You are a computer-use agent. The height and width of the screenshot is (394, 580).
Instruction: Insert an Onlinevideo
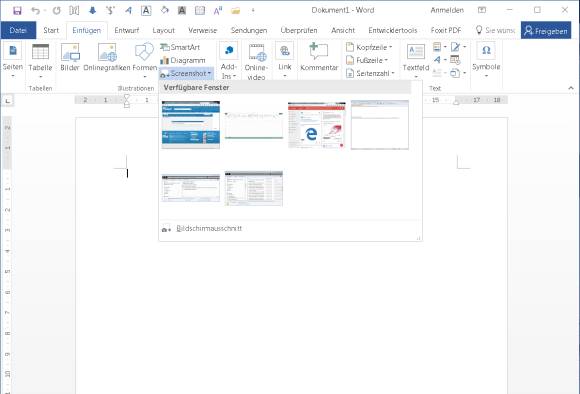coord(256,61)
